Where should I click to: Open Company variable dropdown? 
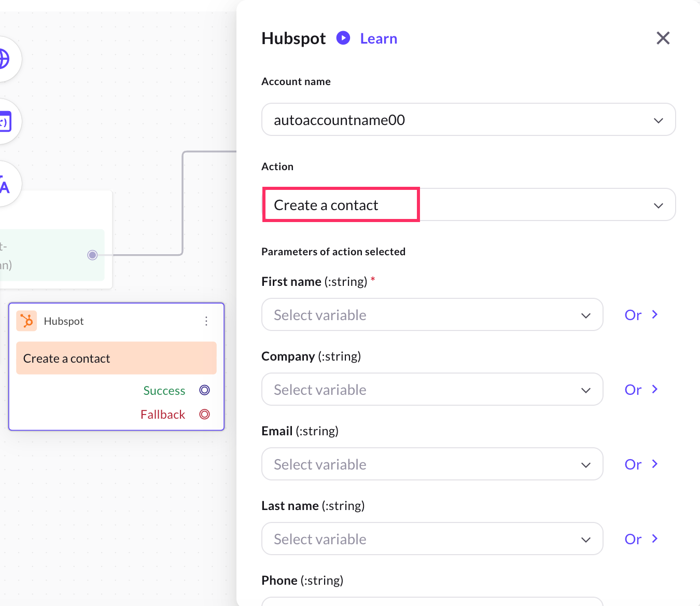[432, 390]
